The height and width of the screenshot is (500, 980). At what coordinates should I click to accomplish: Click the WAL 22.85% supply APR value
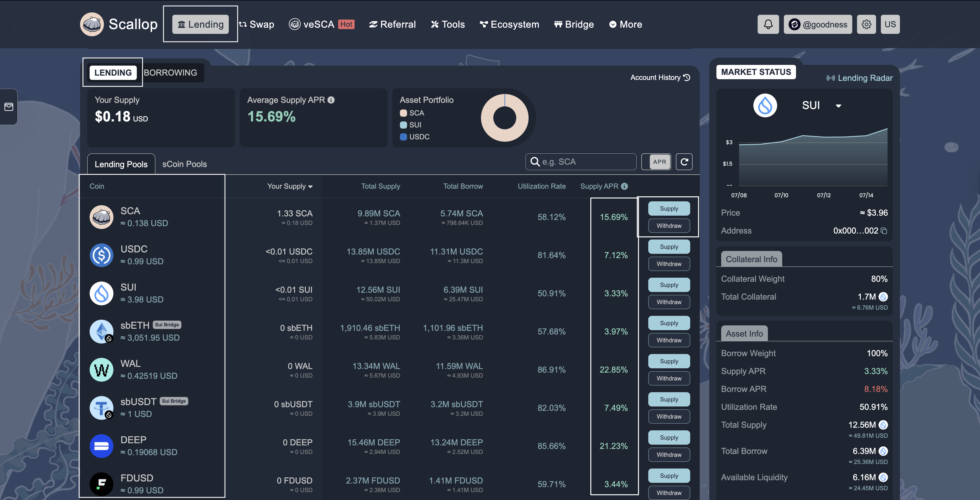pos(613,370)
